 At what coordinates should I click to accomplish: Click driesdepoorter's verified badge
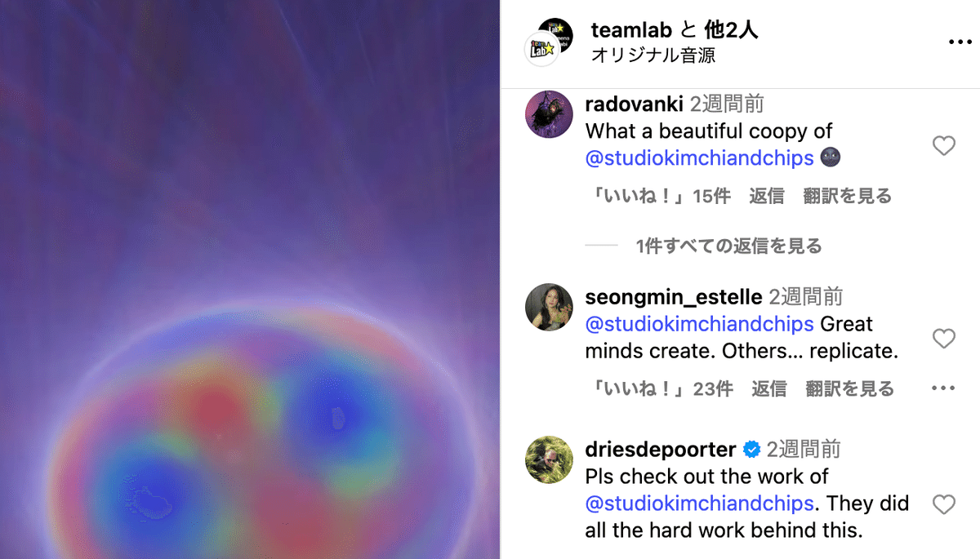click(751, 450)
